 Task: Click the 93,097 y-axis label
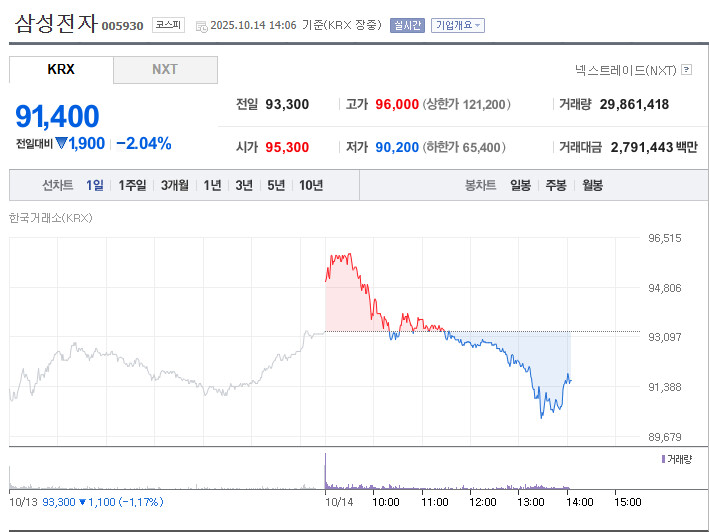click(665, 337)
